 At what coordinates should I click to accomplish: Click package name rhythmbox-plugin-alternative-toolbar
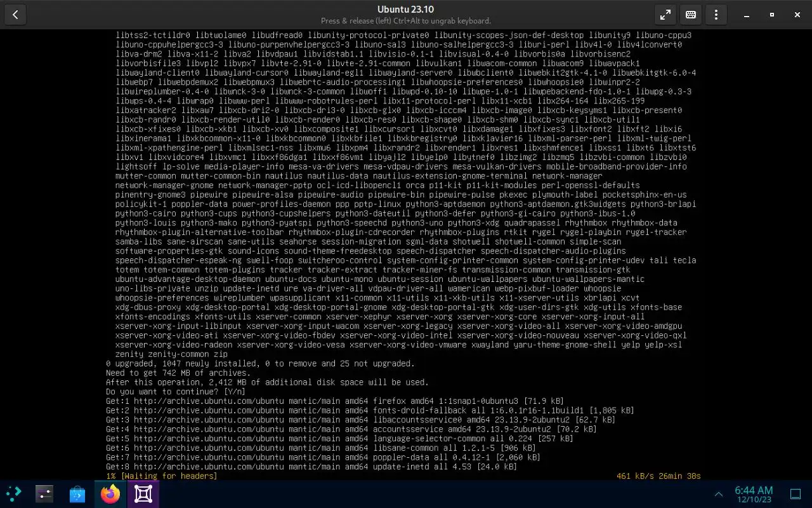click(199, 232)
